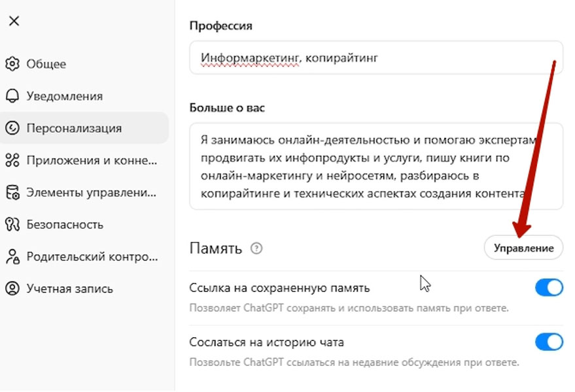Click the Учетная запись profile icon
This screenshot has width=575, height=392.
tap(12, 288)
